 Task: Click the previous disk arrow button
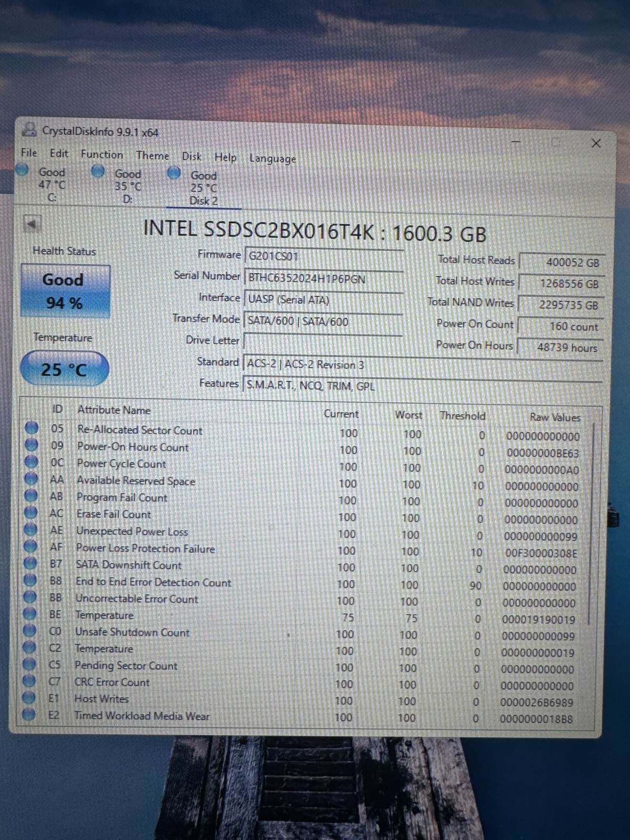click(x=32, y=224)
